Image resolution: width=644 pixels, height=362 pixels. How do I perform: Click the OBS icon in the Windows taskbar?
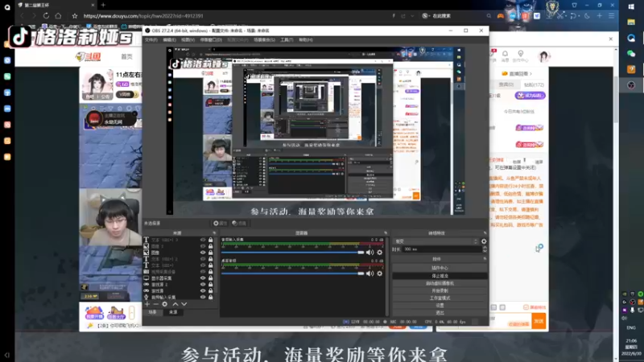pos(631,85)
